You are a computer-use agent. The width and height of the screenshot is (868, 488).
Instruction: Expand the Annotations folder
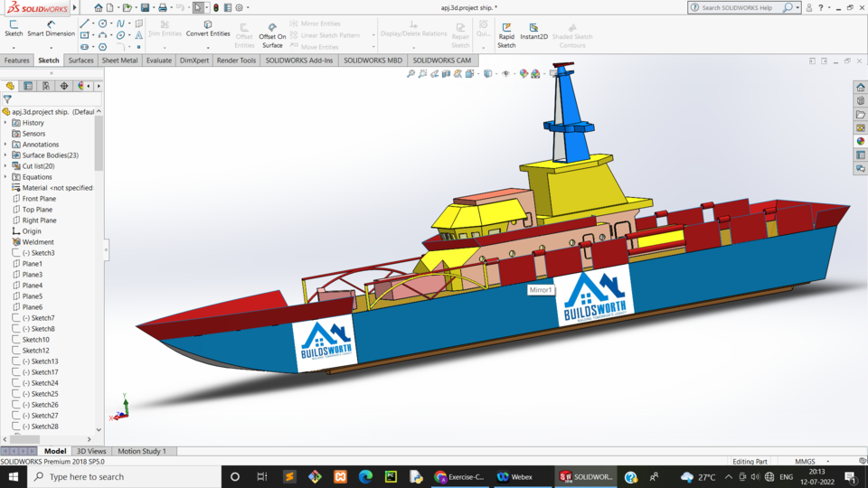tap(5, 145)
